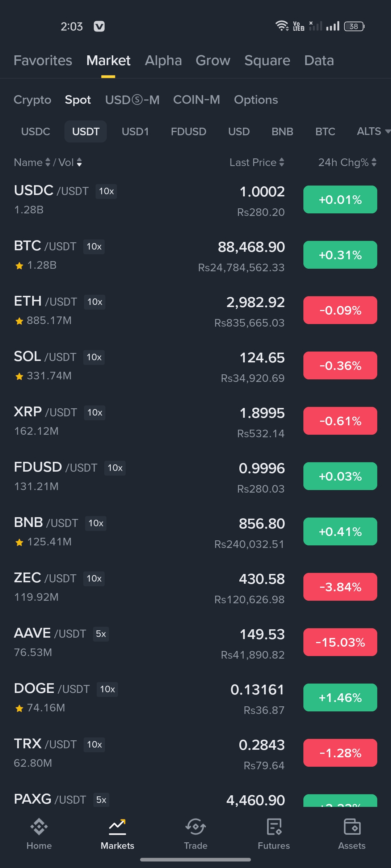This screenshot has width=391, height=868.
Task: Switch to the USDⓈ-M tab
Action: tap(132, 100)
